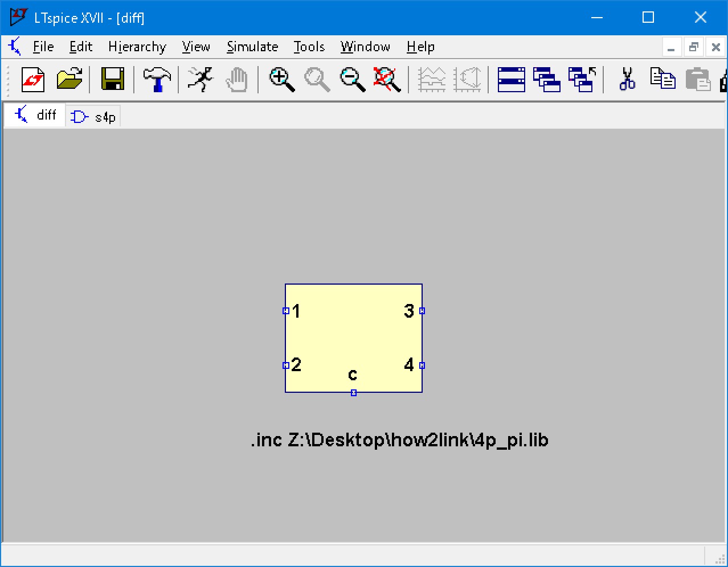Click pin c at the symbol's bottom edge
Image resolution: width=728 pixels, height=567 pixels.
(x=354, y=393)
